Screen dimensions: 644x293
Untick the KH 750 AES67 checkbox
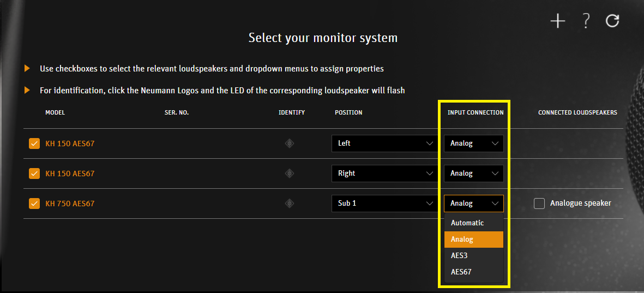click(34, 204)
